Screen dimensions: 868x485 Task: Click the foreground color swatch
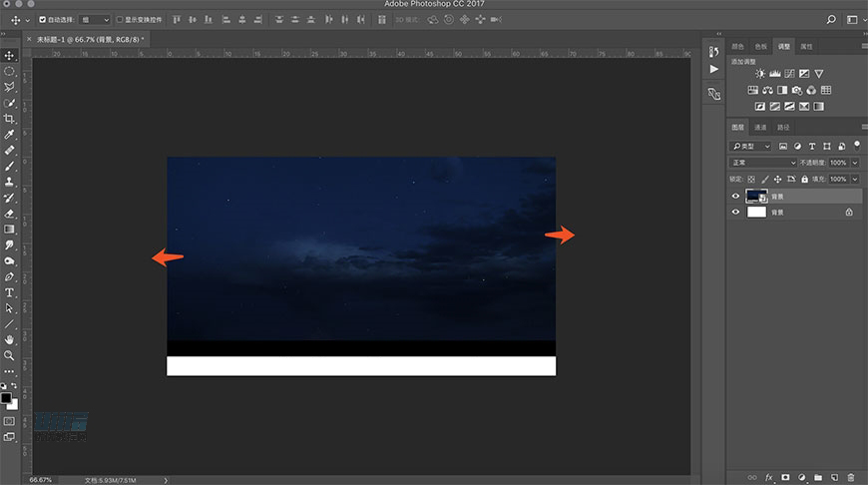tap(6, 398)
